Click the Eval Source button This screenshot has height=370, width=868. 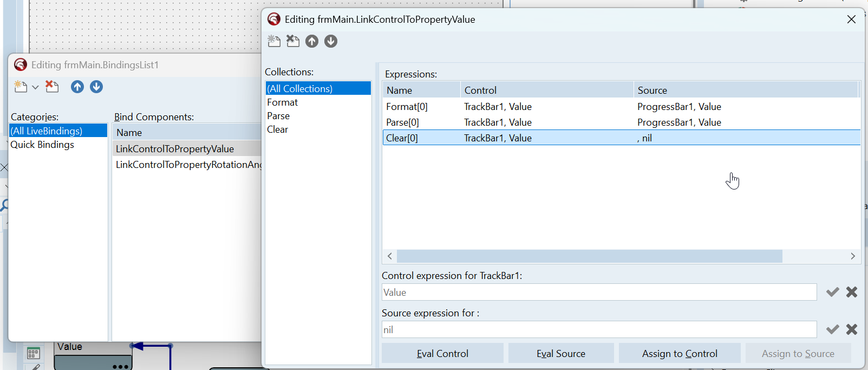[x=560, y=353]
